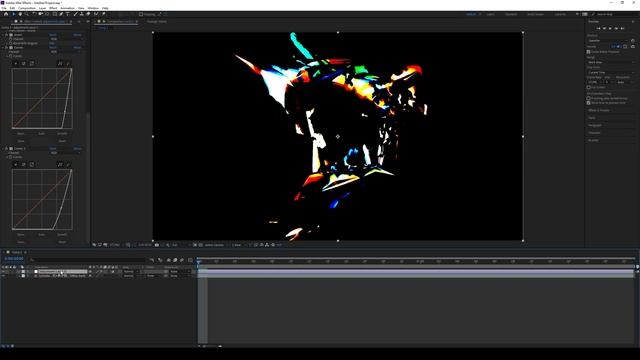Click Auto button under first Curves graph

click(42, 133)
